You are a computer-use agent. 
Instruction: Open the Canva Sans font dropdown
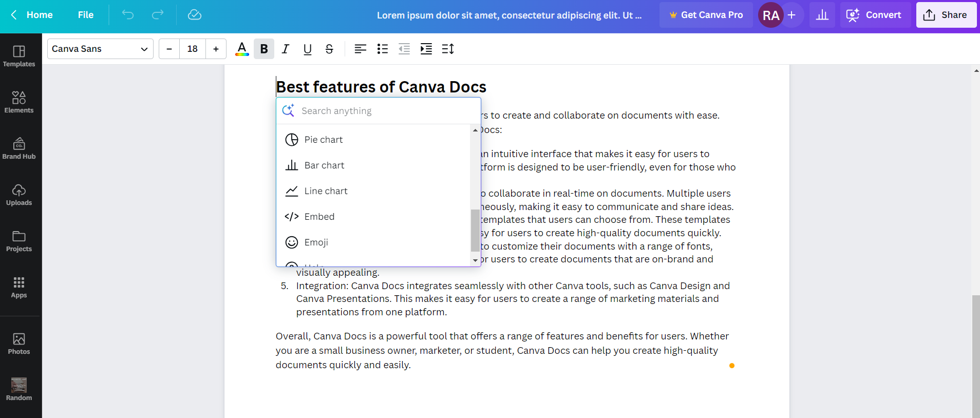point(100,49)
